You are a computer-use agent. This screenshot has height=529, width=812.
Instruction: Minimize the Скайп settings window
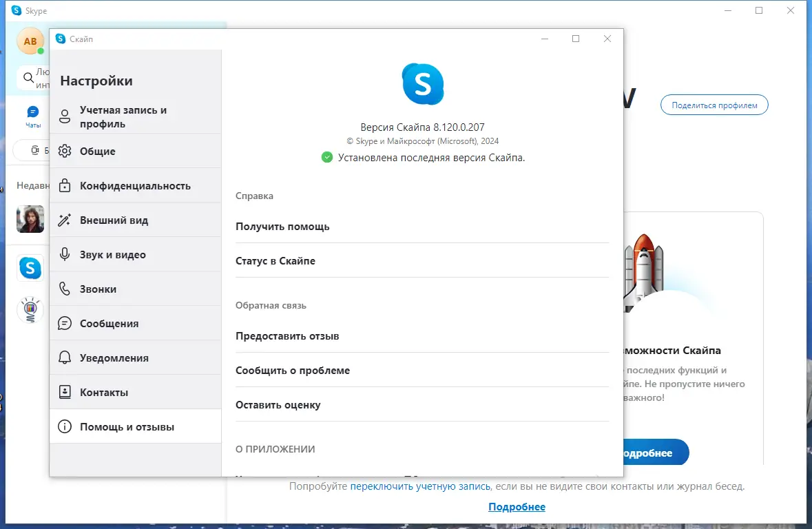coord(545,39)
